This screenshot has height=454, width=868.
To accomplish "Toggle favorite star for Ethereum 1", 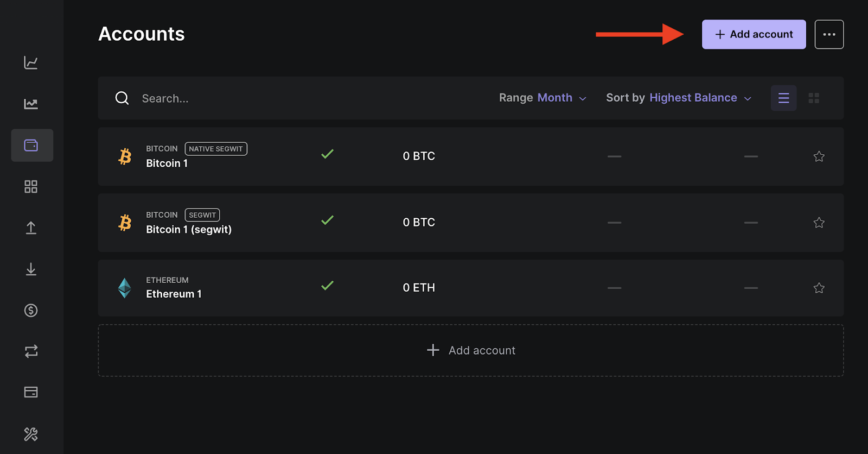I will click(819, 288).
